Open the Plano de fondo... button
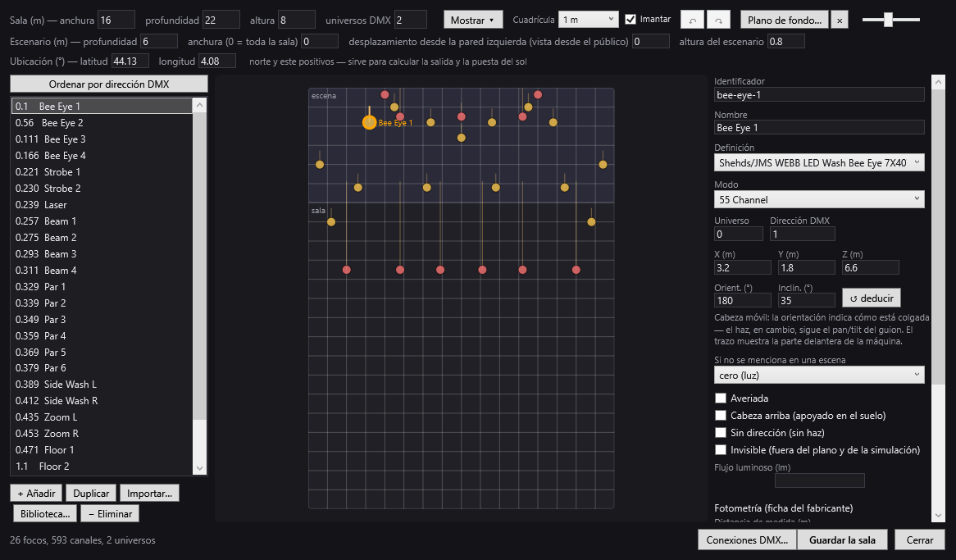Screen dimensions: 956x560 [x=785, y=20]
